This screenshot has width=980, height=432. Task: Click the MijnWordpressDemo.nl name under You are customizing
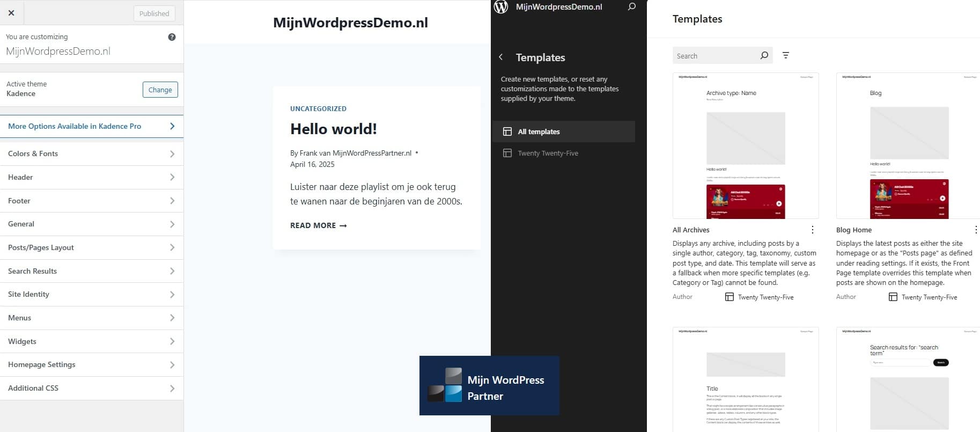58,51
